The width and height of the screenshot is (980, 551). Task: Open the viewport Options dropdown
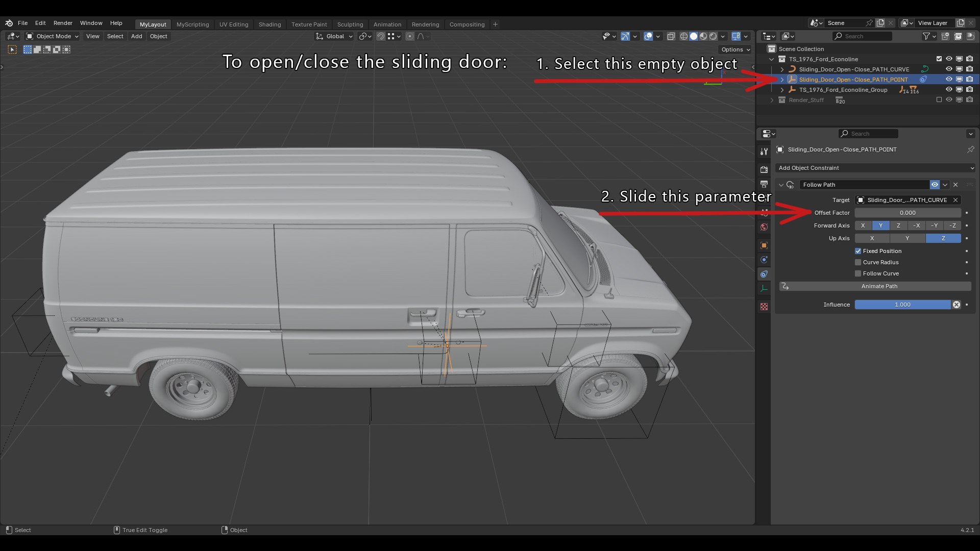(x=735, y=49)
